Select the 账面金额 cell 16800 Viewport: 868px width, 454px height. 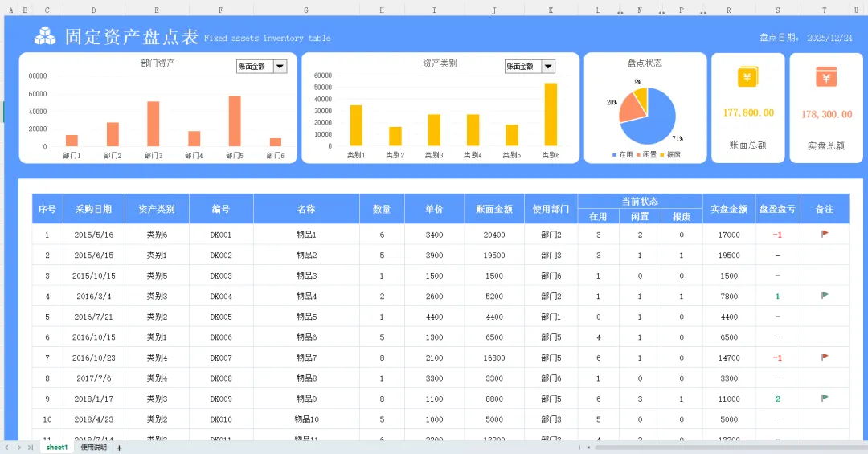tap(494, 358)
